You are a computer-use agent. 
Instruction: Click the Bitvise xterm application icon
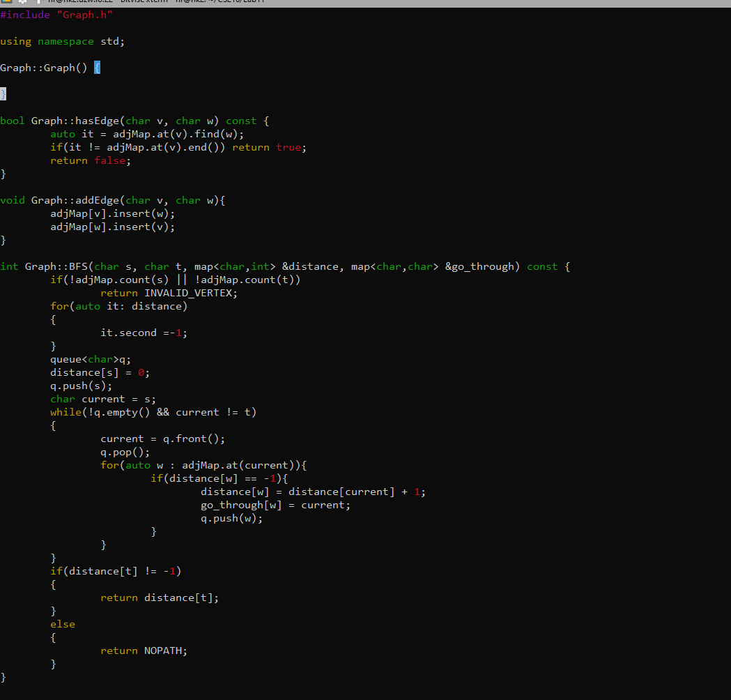point(7,3)
